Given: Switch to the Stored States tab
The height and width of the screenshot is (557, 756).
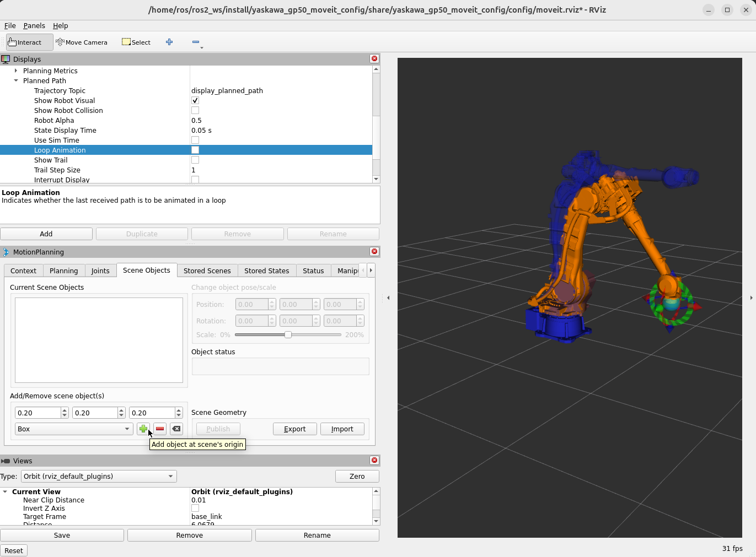Looking at the screenshot, I should click(267, 271).
